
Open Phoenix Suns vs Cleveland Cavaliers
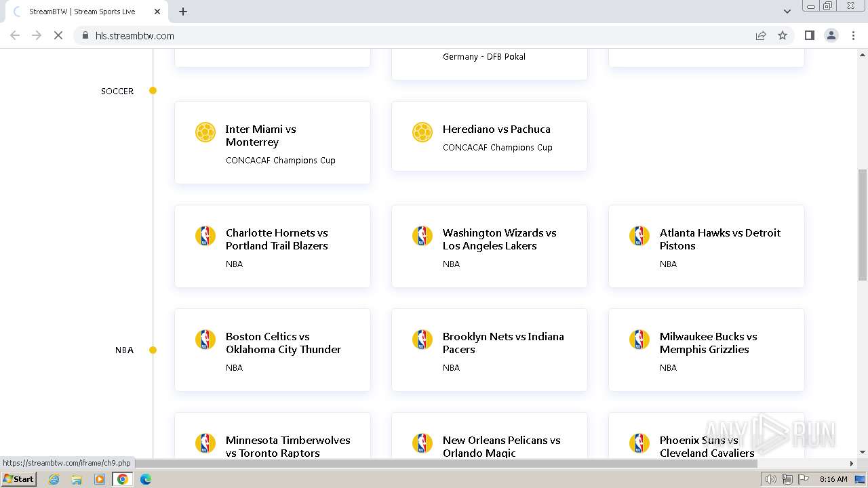click(707, 435)
